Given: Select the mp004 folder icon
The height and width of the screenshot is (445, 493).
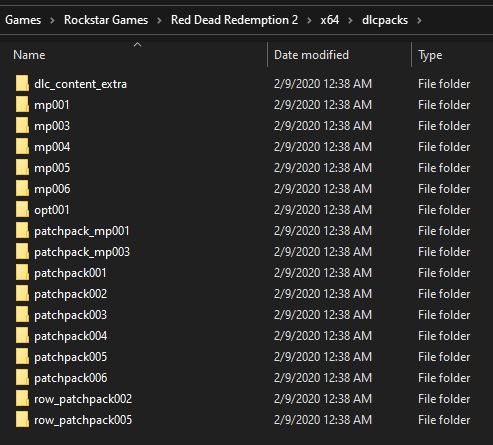Looking at the screenshot, I should 22,146.
